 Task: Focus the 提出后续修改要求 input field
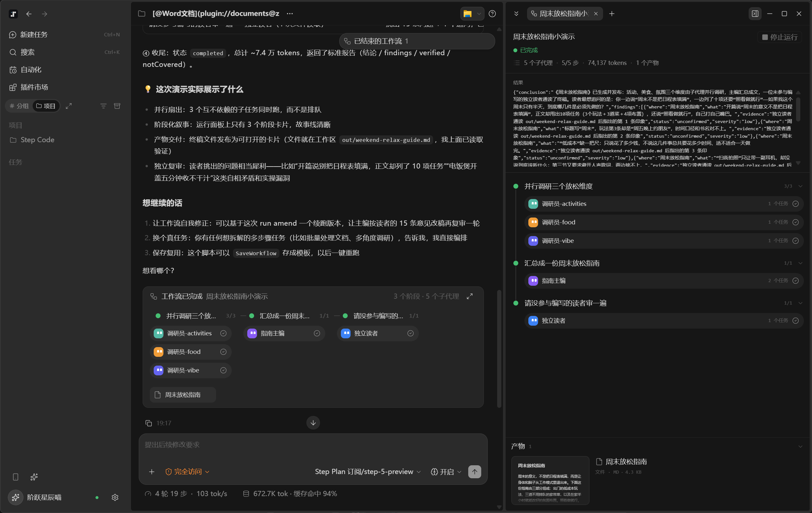[x=313, y=445]
